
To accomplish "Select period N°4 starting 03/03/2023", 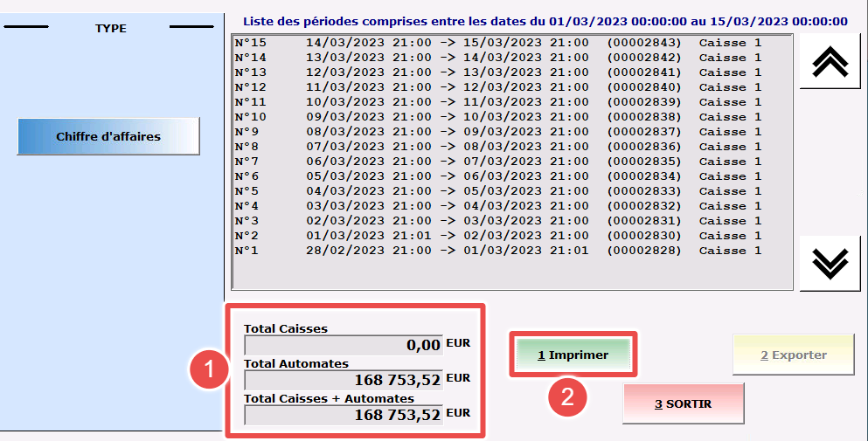I will 498,206.
